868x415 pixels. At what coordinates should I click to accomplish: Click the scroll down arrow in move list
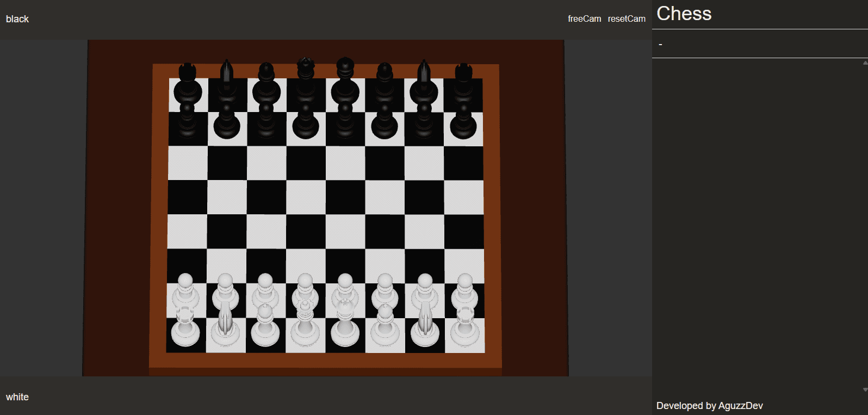(x=865, y=389)
